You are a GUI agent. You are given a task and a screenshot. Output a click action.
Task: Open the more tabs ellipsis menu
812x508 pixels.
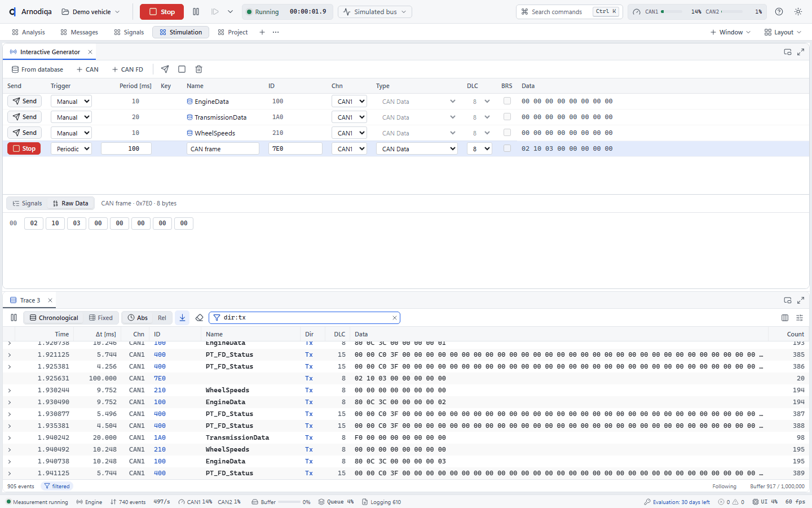pyautogui.click(x=276, y=32)
